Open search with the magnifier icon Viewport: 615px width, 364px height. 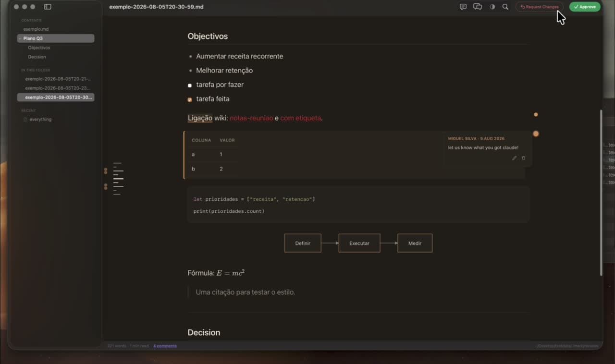pyautogui.click(x=505, y=7)
